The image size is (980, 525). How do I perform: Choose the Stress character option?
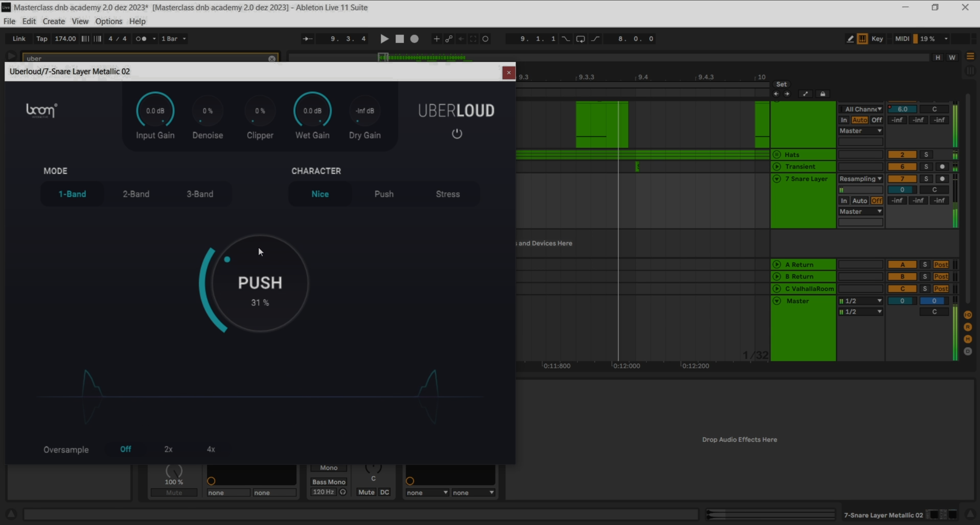(x=448, y=194)
